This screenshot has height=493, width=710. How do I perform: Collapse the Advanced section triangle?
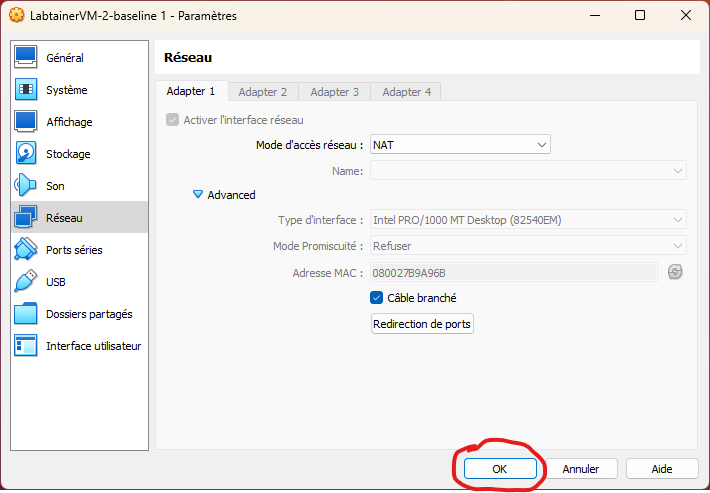point(198,195)
